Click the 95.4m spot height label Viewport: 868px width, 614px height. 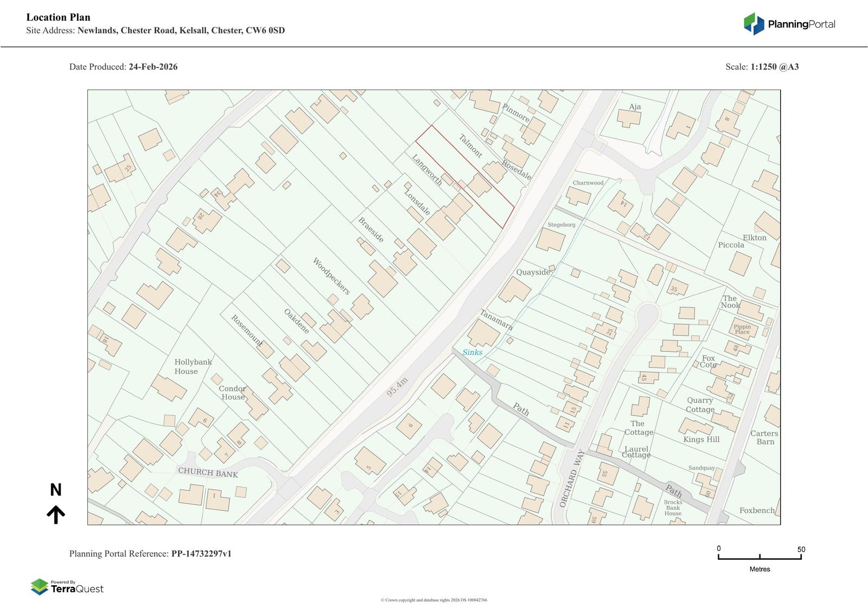coord(397,387)
